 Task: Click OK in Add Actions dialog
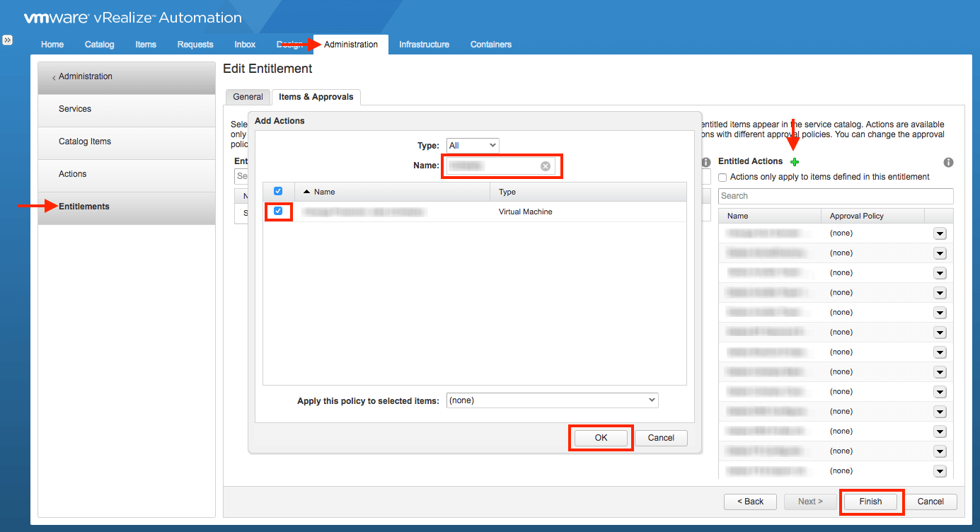point(601,438)
